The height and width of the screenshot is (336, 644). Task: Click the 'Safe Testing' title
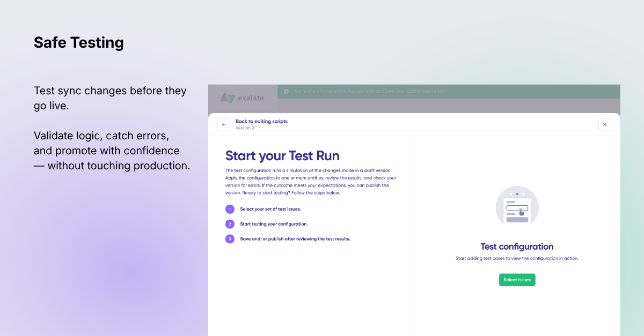(x=79, y=42)
